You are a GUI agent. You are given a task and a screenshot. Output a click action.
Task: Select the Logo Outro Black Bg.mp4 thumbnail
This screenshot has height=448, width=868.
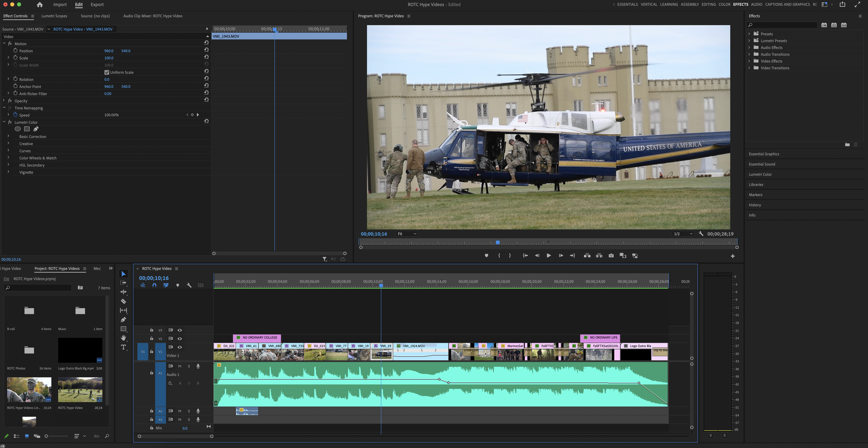point(80,350)
